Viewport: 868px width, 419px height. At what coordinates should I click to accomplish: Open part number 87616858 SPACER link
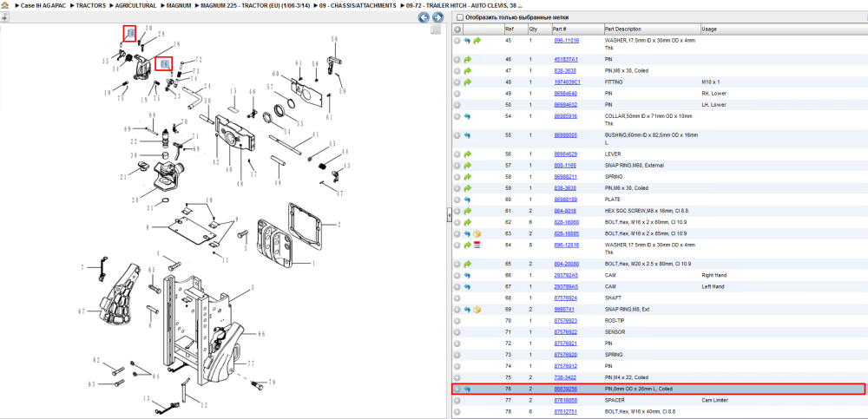(566, 400)
